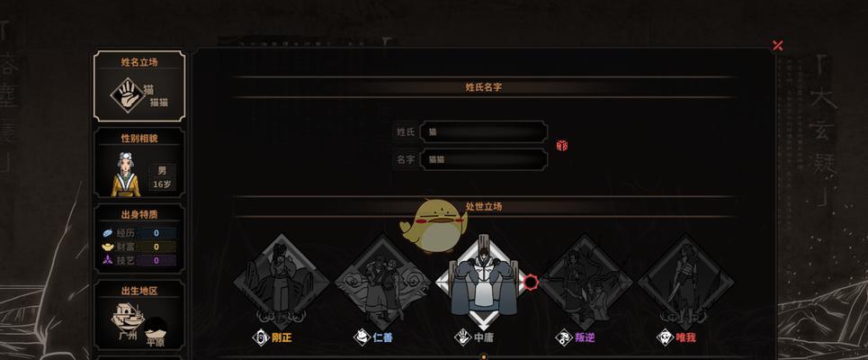Open the 姓名立场 tab in sidebar
868x360 pixels.
(139, 85)
